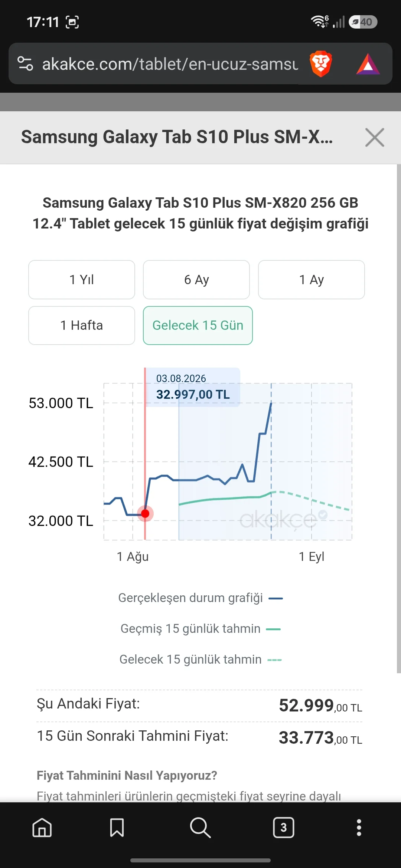The image size is (401, 868).
Task: Select the 6 Ay time range
Action: click(196, 280)
